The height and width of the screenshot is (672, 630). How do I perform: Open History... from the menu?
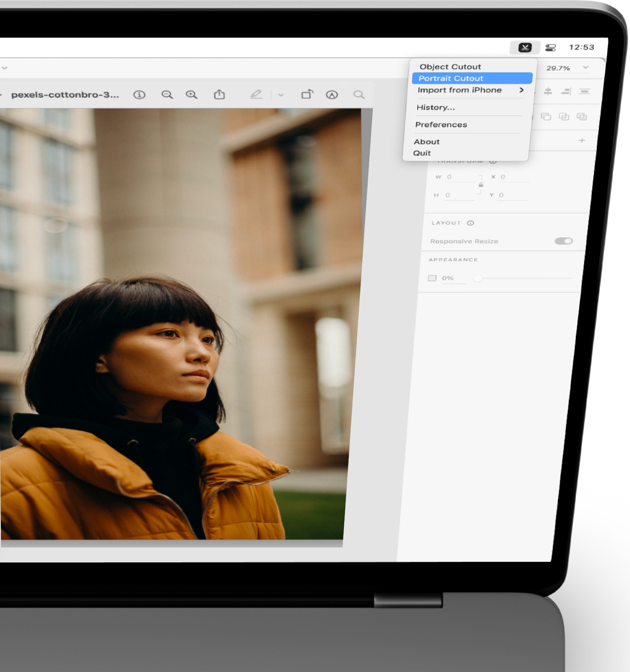(x=435, y=107)
